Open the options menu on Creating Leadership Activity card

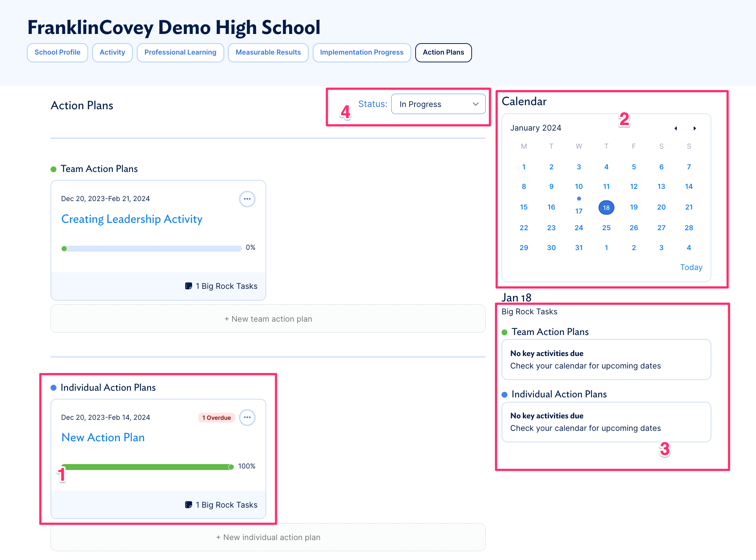tap(247, 199)
